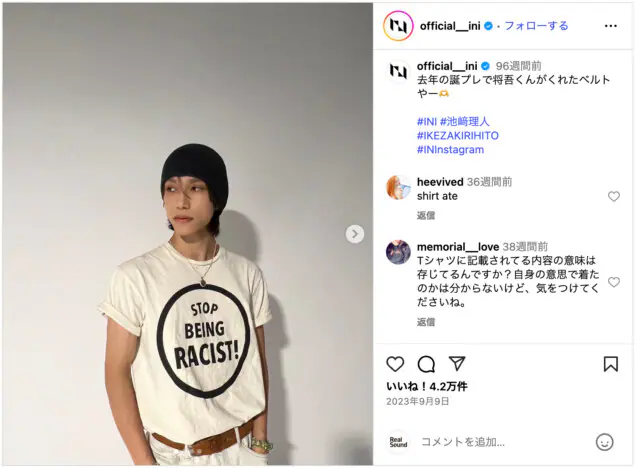Follow official__ini with フォローする

point(536,26)
